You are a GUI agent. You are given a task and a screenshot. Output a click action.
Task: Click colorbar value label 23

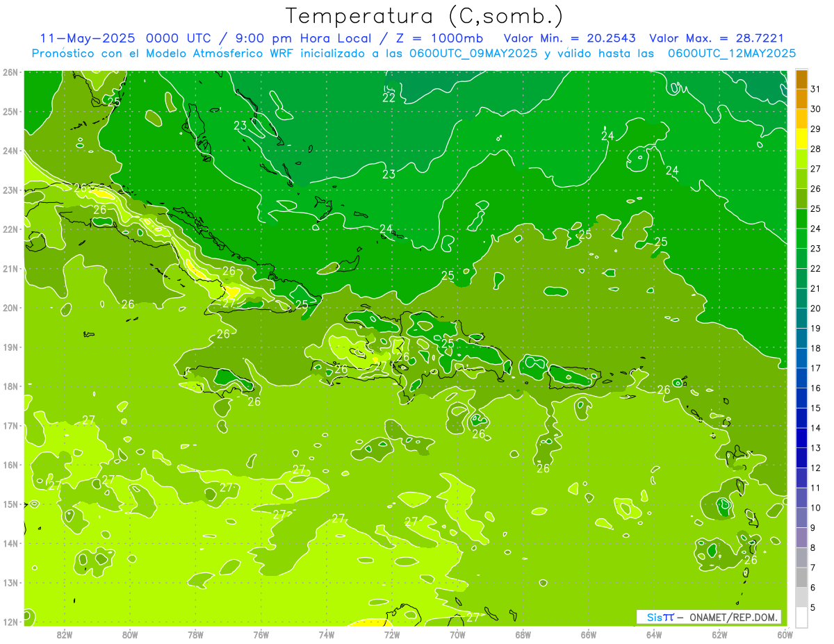816,248
